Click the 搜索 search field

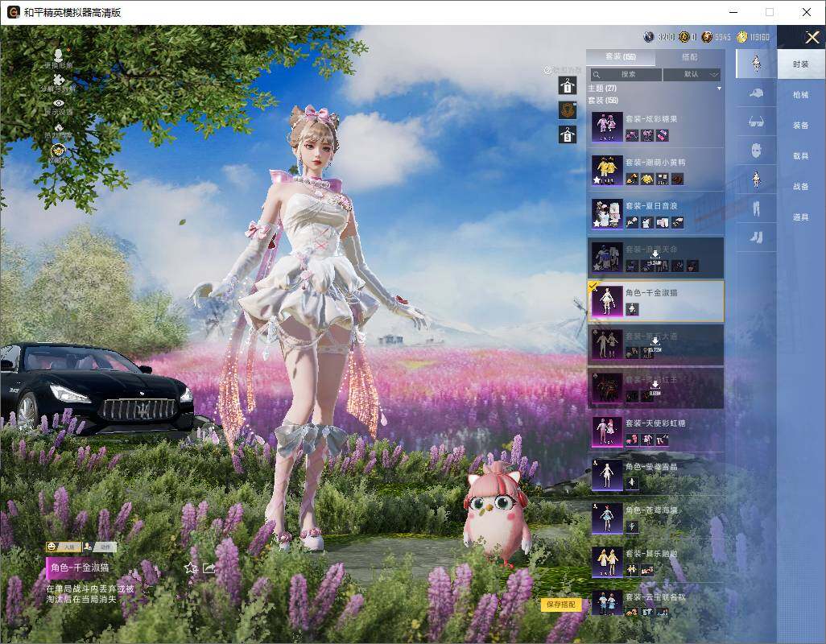tap(626, 74)
